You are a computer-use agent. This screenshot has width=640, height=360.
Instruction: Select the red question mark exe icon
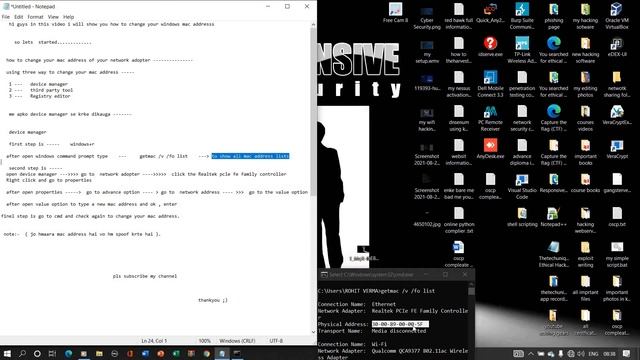490,47
